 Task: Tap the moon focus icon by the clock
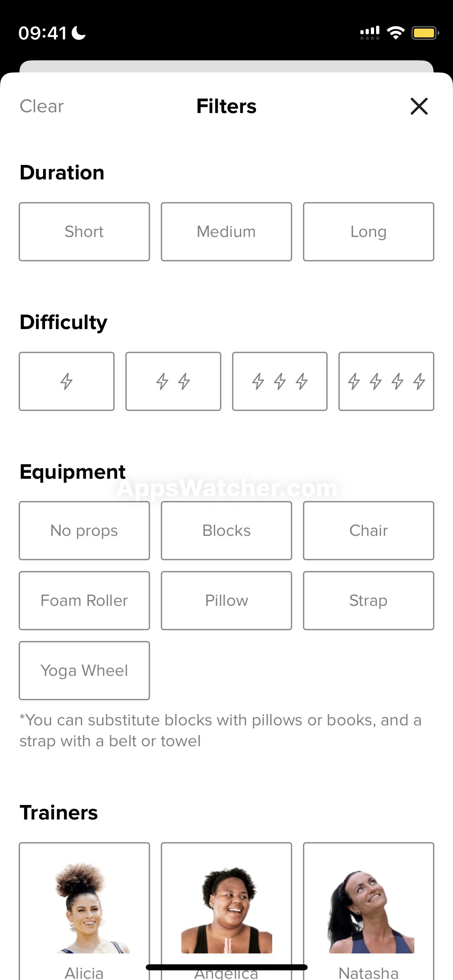pos(79,33)
